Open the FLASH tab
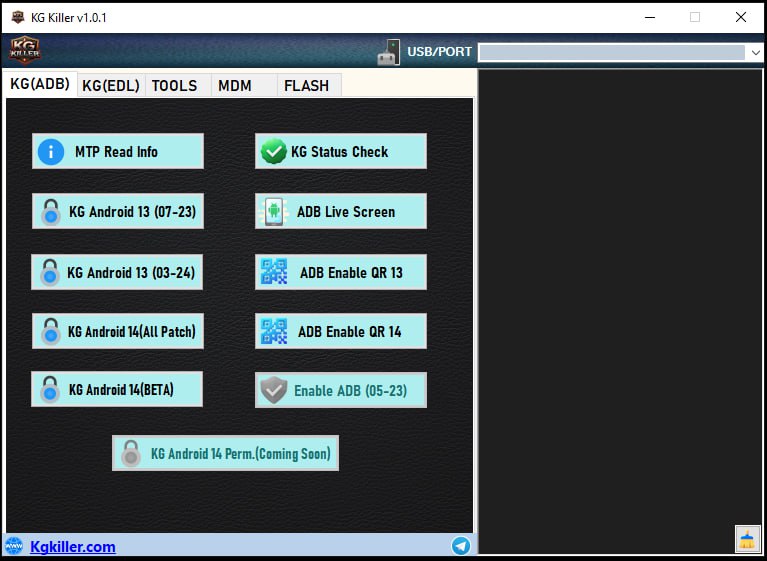The height and width of the screenshot is (561, 767). tap(307, 86)
